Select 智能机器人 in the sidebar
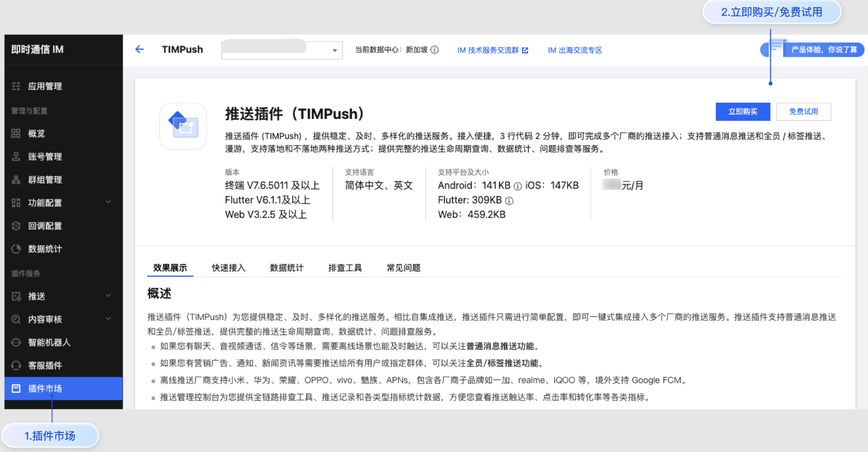This screenshot has height=452, width=868. [x=63, y=342]
